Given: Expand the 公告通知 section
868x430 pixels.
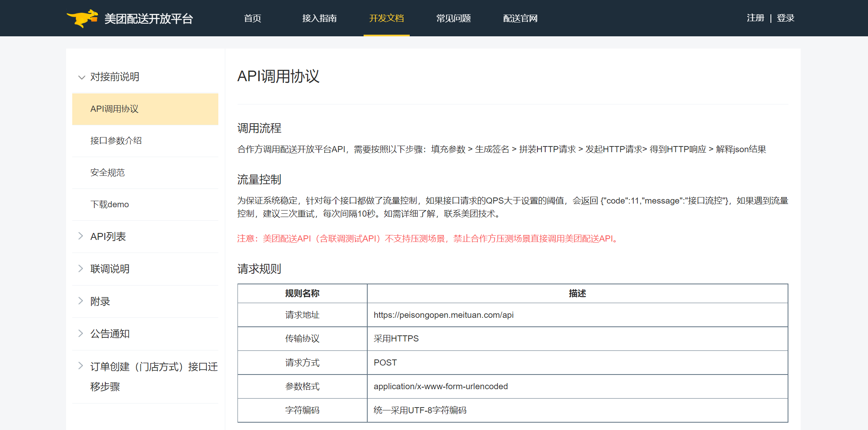Looking at the screenshot, I should pos(109,333).
